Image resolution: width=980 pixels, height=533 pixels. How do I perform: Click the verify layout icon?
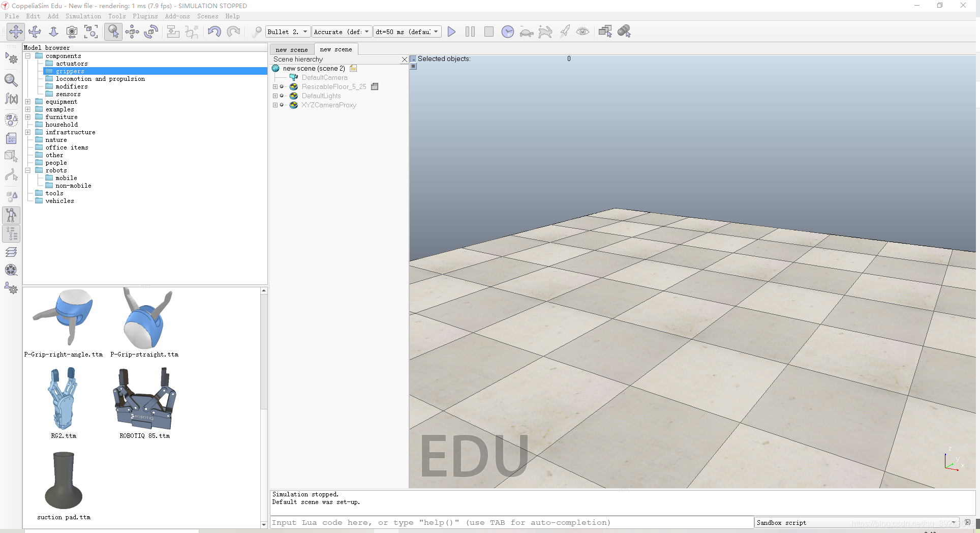coord(257,32)
